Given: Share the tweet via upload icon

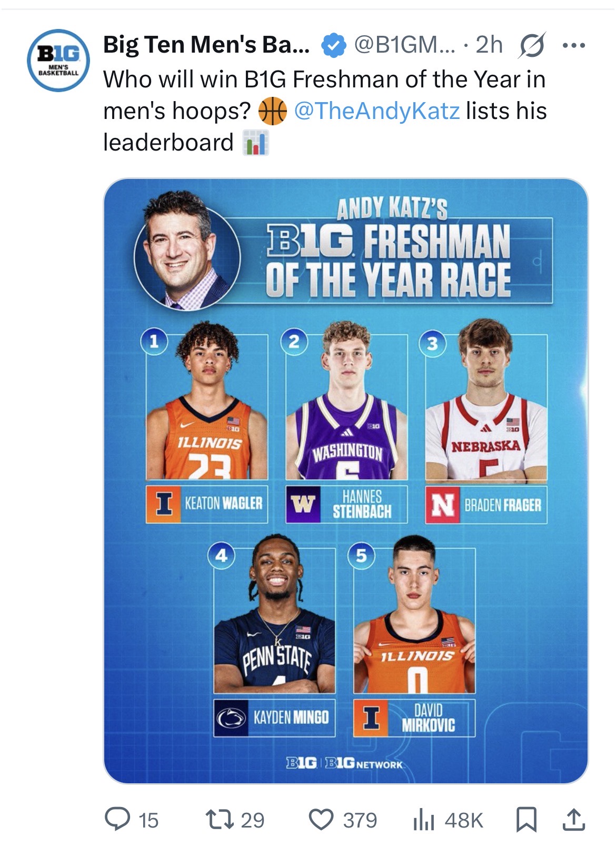Looking at the screenshot, I should point(573,820).
